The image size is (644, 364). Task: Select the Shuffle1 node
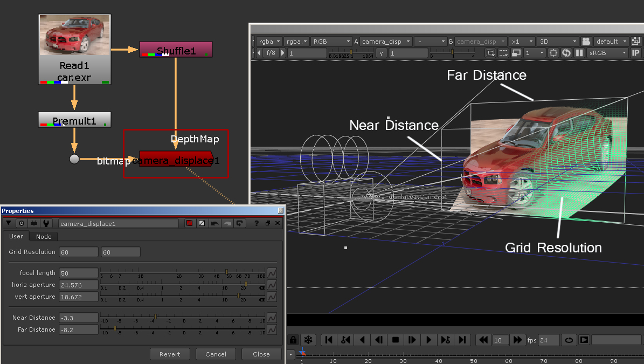[x=176, y=51]
